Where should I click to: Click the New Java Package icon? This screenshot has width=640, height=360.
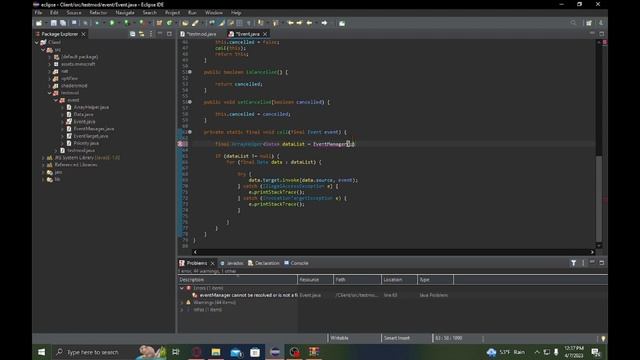(159, 23)
